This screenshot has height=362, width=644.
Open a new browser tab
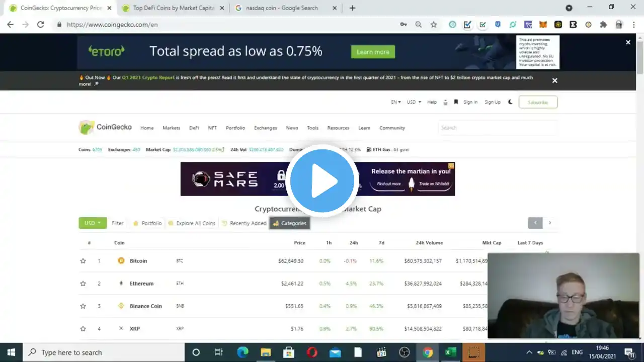352,8
